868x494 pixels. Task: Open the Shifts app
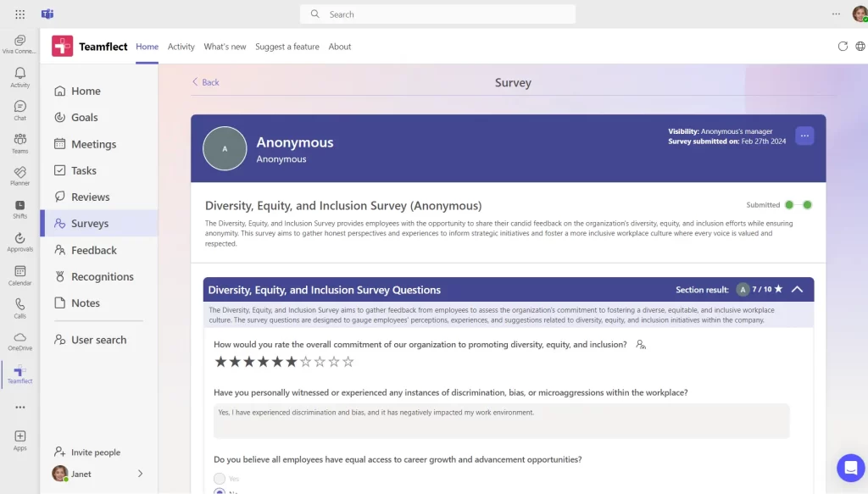20,209
